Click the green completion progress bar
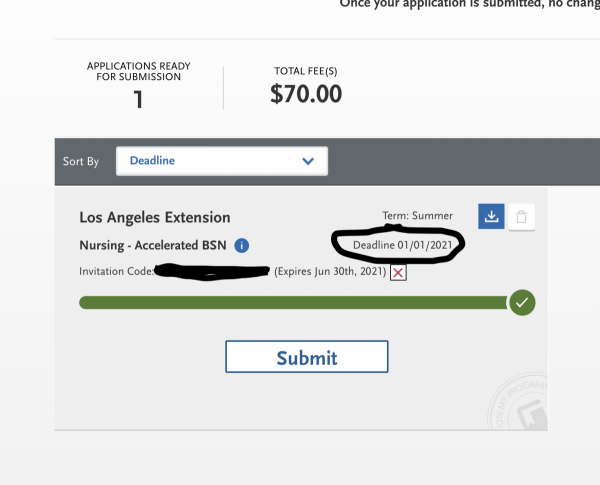This screenshot has width=600, height=485. (292, 302)
